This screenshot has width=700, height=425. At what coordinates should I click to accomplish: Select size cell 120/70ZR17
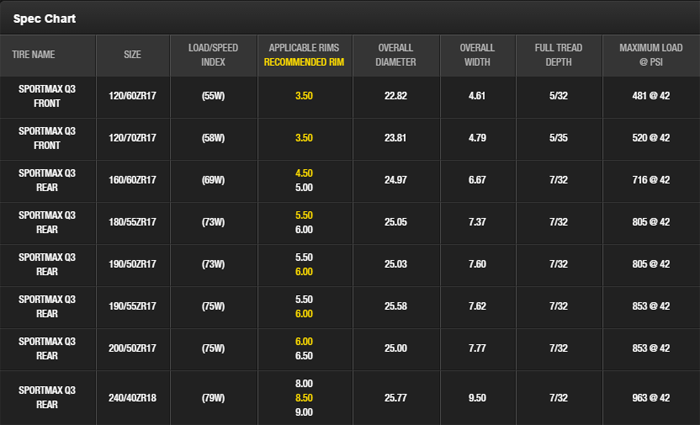point(133,138)
